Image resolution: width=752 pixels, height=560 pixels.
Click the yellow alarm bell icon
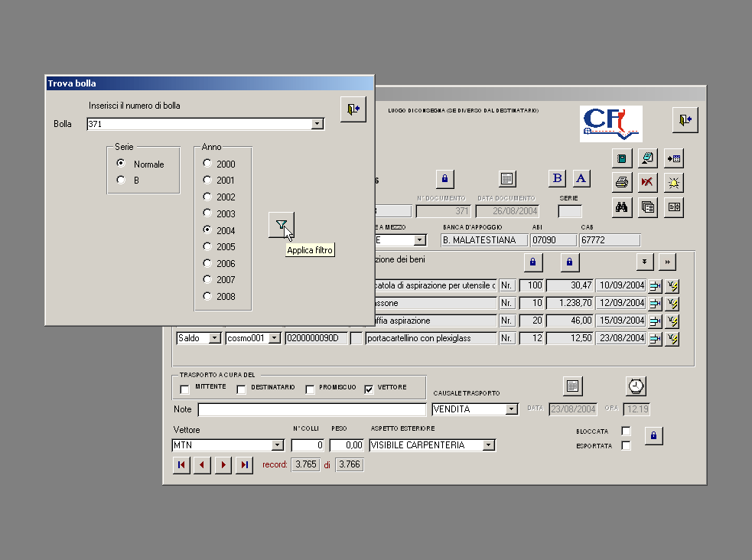[674, 182]
